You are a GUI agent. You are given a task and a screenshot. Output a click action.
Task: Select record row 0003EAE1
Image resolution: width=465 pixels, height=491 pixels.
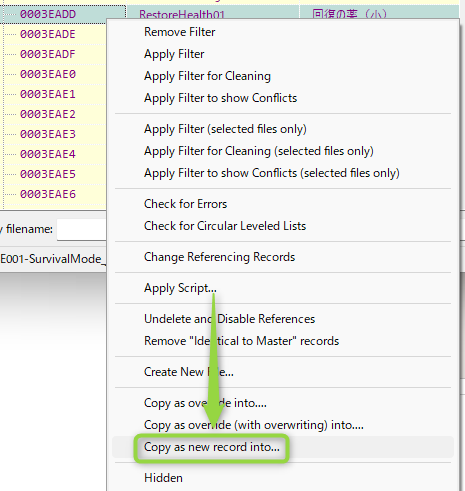48,94
